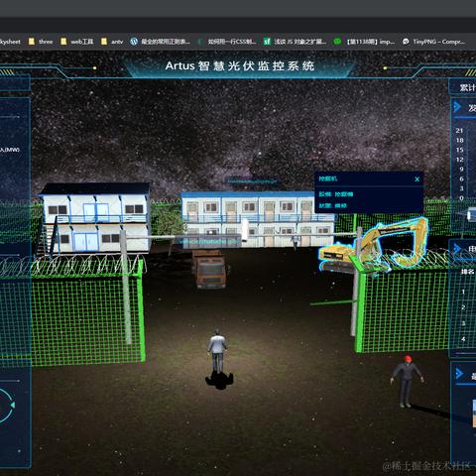Open the 'web工具' bookmark folder
The width and height of the screenshot is (476, 476).
77,42
